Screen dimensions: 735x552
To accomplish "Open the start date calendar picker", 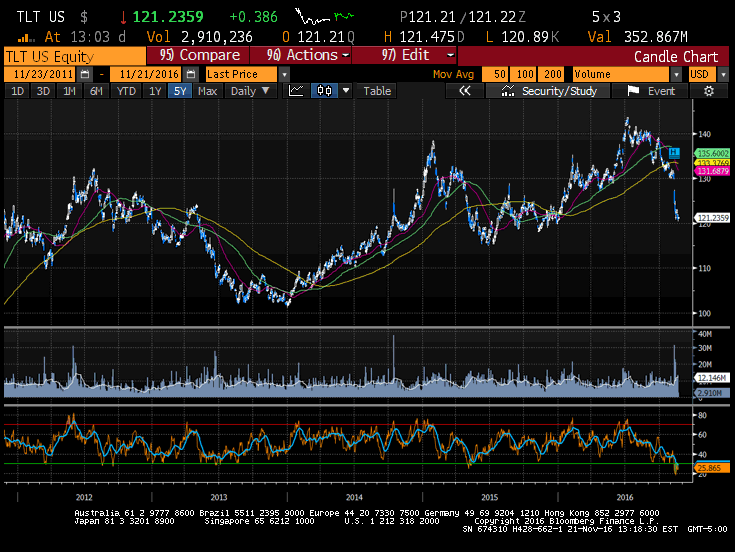I will (x=85, y=74).
